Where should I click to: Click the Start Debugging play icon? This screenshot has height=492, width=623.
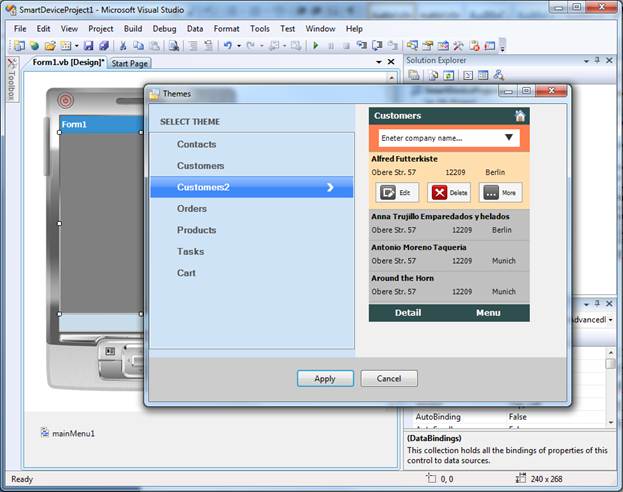tap(316, 46)
